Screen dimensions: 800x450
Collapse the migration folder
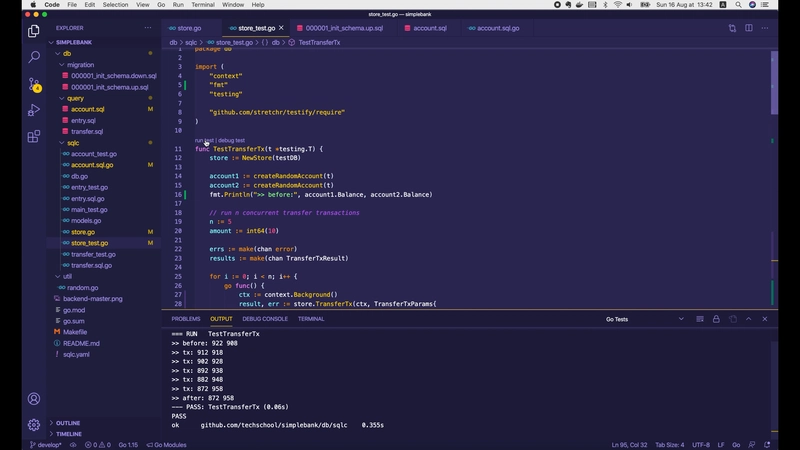click(80, 64)
